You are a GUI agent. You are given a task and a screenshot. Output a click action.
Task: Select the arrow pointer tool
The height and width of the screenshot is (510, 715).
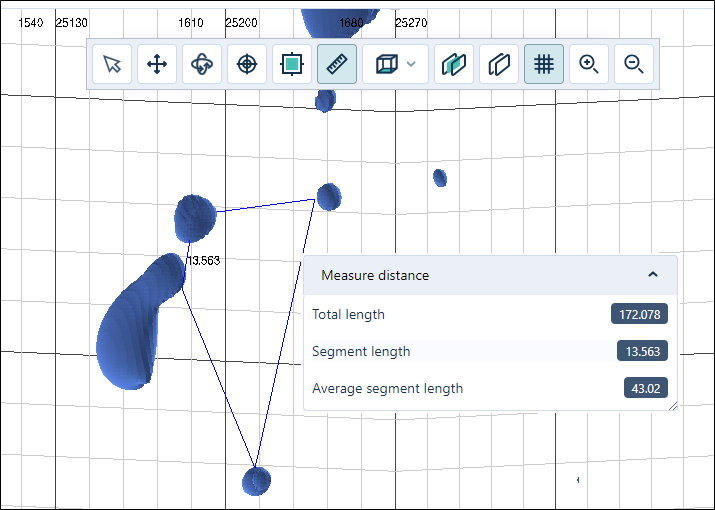click(112, 64)
